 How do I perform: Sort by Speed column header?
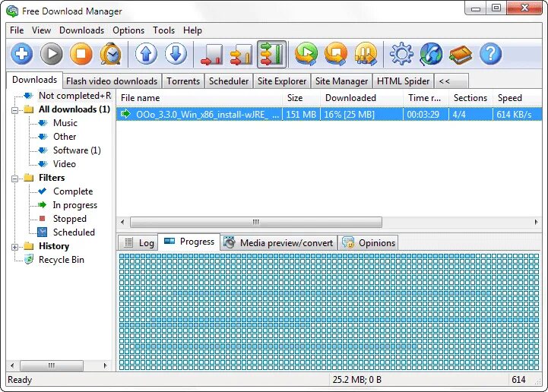click(518, 98)
